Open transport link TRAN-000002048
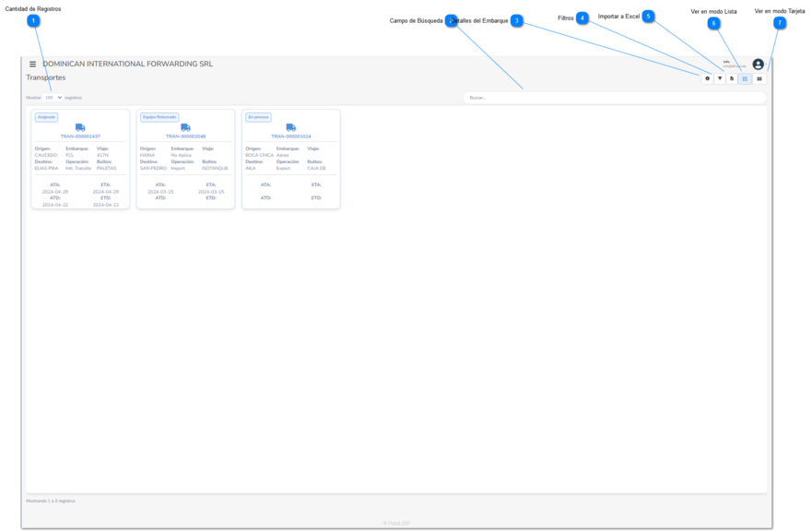The width and height of the screenshot is (812, 532). [185, 136]
